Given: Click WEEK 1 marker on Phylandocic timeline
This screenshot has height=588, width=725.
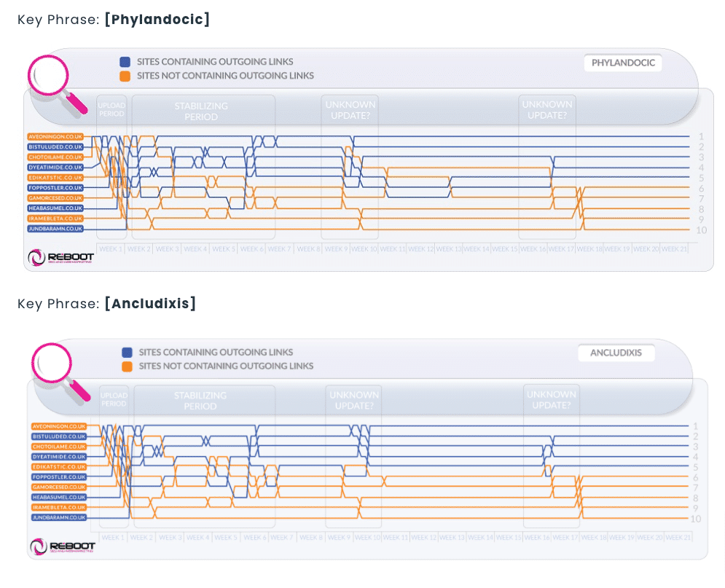Looking at the screenshot, I should pyautogui.click(x=111, y=248).
